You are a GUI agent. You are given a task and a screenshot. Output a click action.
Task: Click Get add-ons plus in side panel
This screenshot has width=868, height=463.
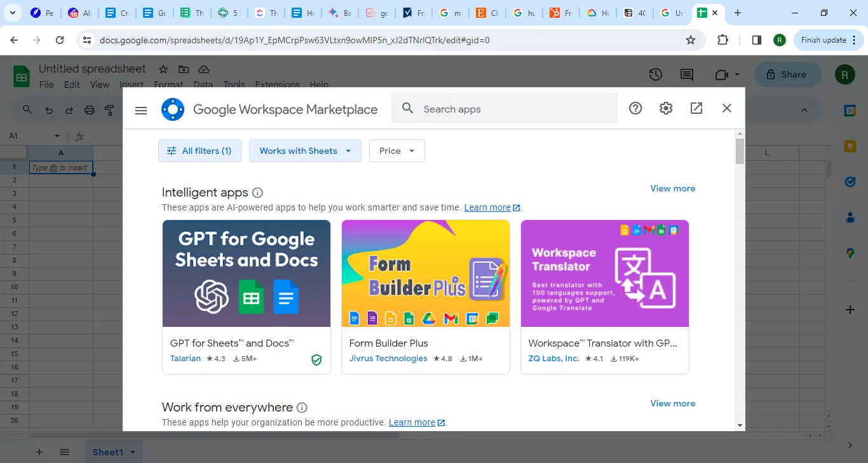tap(850, 310)
